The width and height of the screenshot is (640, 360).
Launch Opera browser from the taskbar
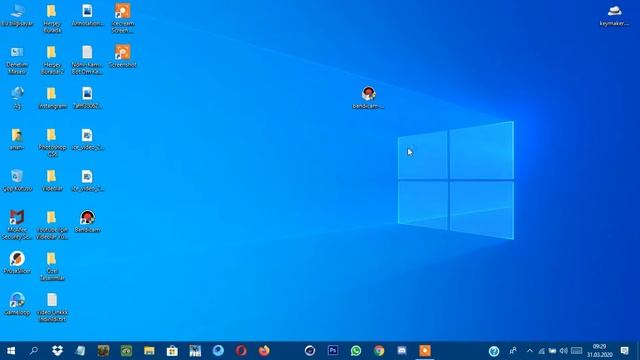[241, 351]
